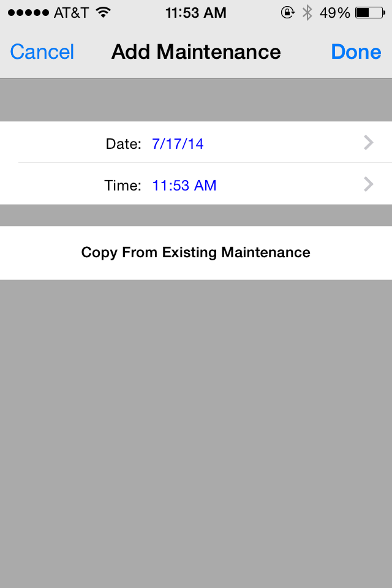Tap the 49% battery percentage
Viewport: 392px width, 588px height.
(334, 13)
